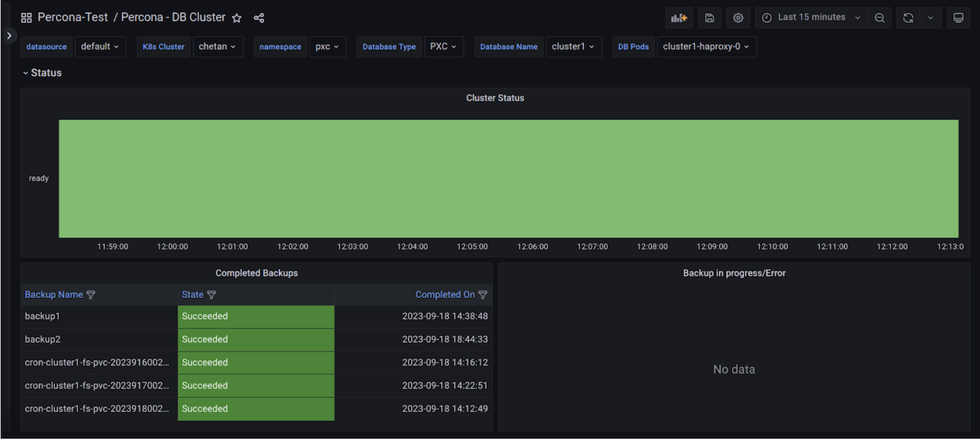Open the namespace pxc dropdown

pyautogui.click(x=328, y=47)
